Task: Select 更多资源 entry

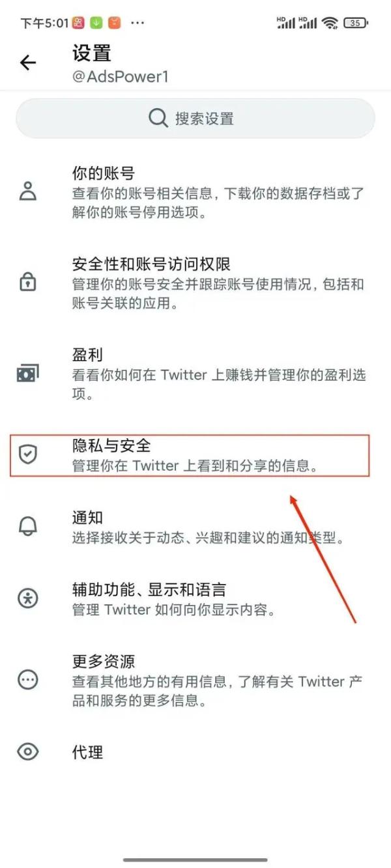Action: click(195, 681)
